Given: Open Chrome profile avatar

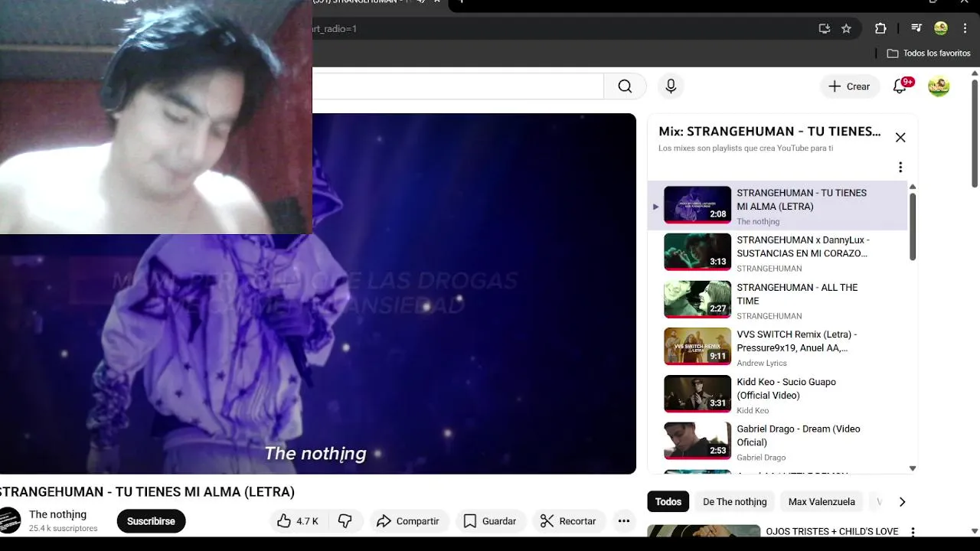Looking at the screenshot, I should coord(941,28).
